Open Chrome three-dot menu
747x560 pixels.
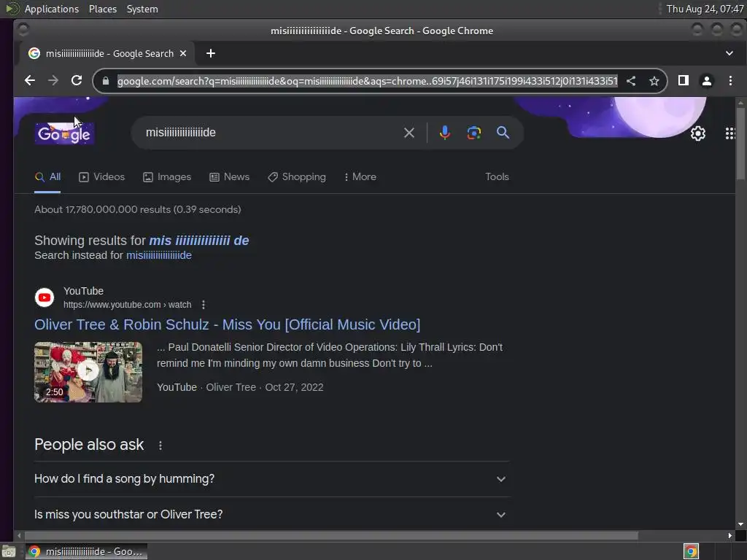click(x=730, y=80)
